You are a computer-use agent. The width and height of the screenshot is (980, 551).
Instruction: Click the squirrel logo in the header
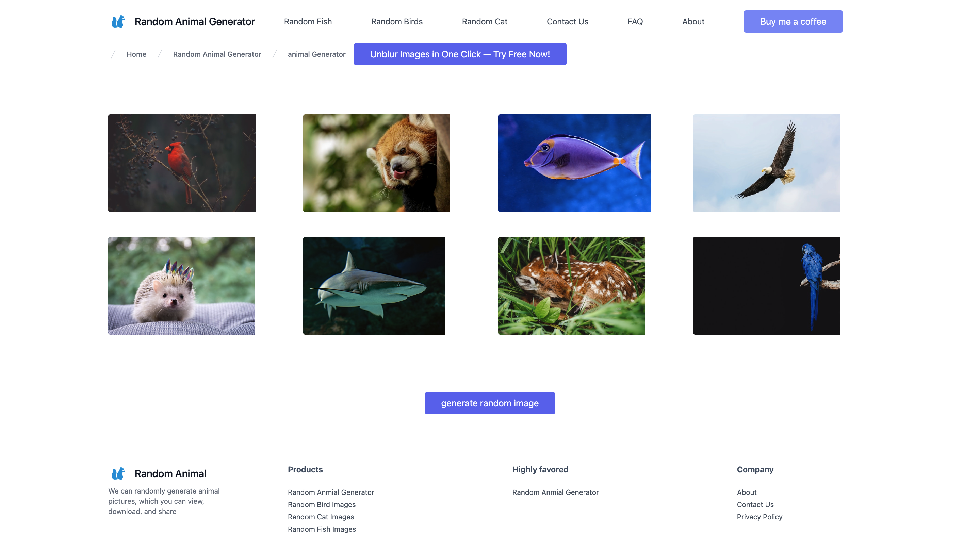[117, 21]
